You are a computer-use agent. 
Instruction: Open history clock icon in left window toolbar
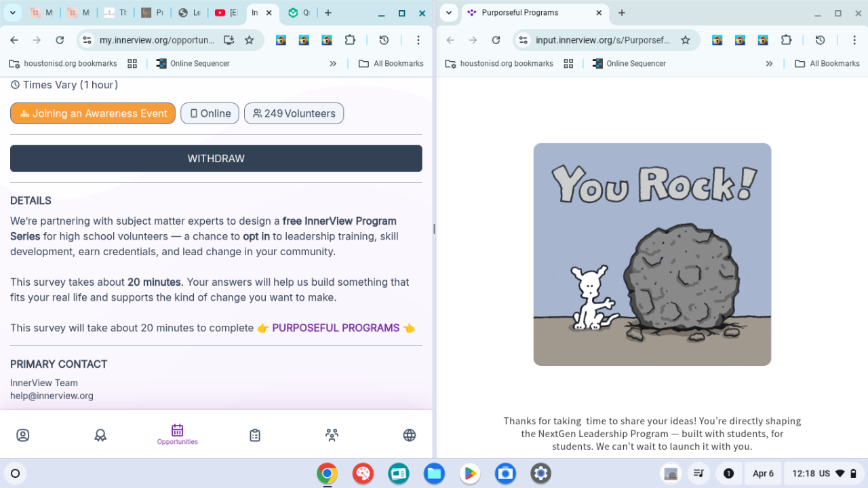pyautogui.click(x=384, y=40)
